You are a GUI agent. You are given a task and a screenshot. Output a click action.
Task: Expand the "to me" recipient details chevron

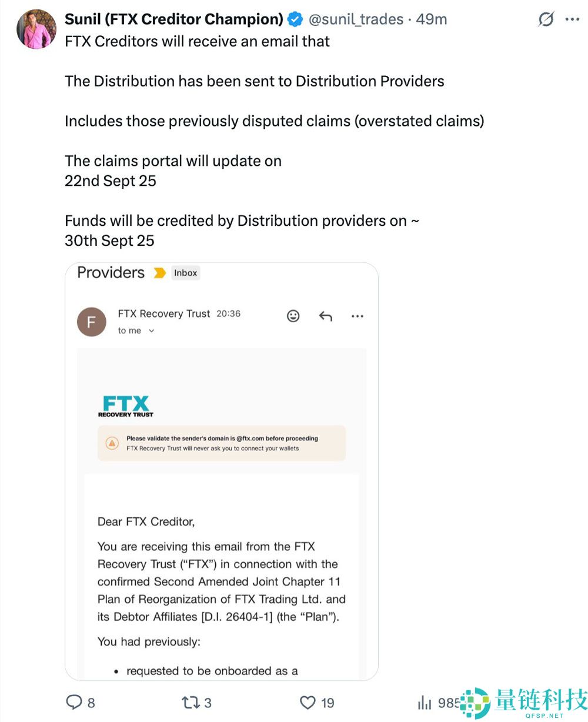coord(152,331)
